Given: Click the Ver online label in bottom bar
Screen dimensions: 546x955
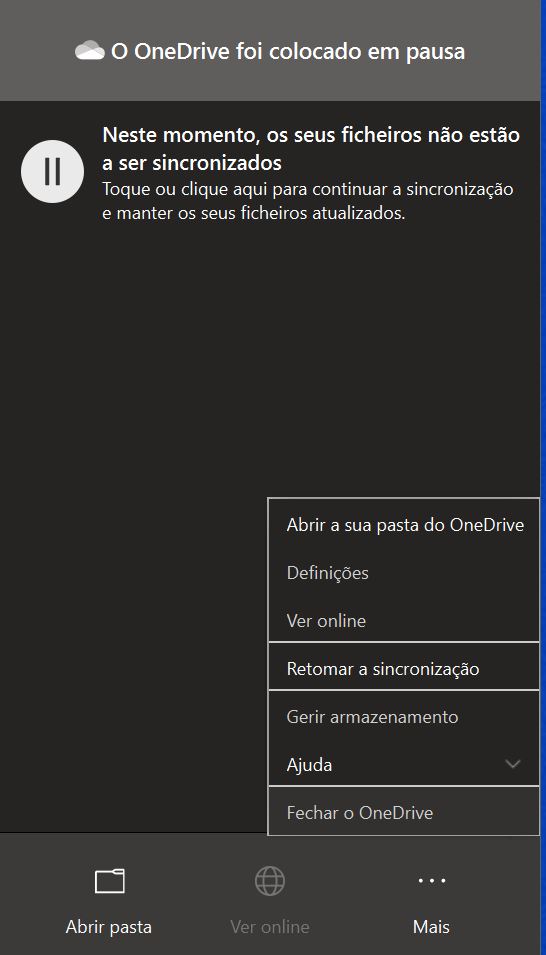Looking at the screenshot, I should [269, 927].
